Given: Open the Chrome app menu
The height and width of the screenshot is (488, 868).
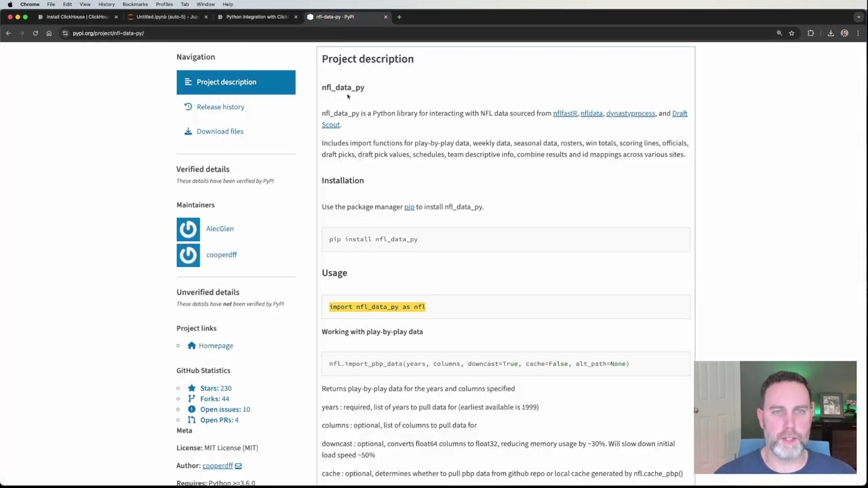Looking at the screenshot, I should [30, 4].
